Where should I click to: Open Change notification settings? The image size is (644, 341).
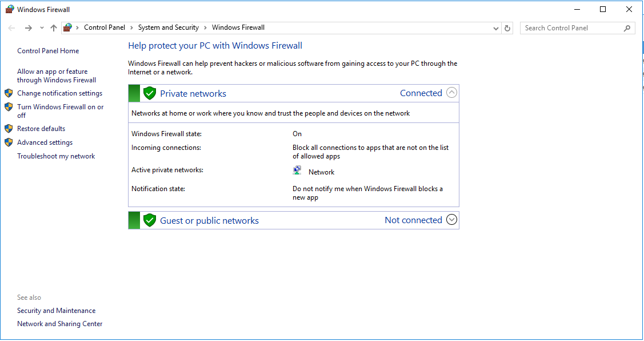tap(59, 93)
